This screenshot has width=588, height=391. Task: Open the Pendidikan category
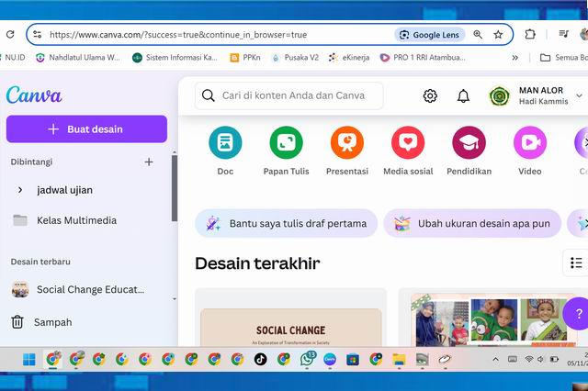pos(469,142)
